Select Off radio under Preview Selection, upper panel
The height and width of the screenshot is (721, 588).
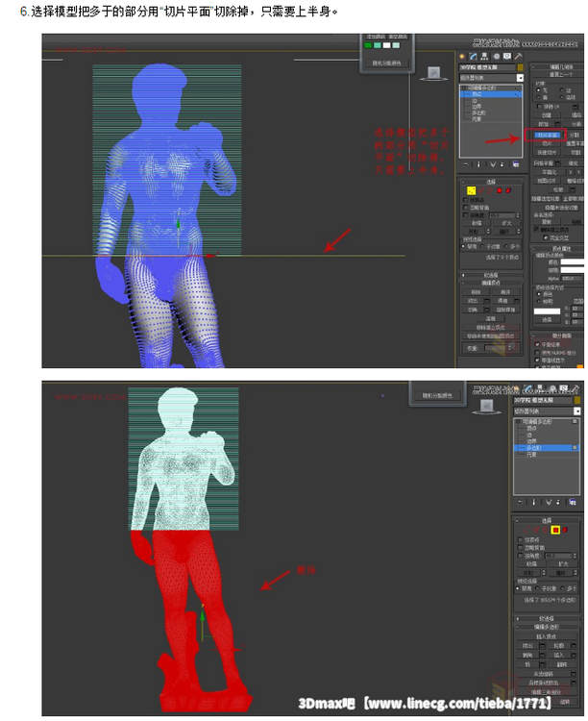click(463, 246)
